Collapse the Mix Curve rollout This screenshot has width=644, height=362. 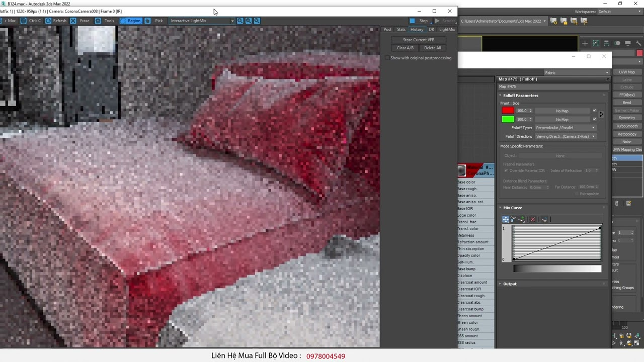[513, 208]
